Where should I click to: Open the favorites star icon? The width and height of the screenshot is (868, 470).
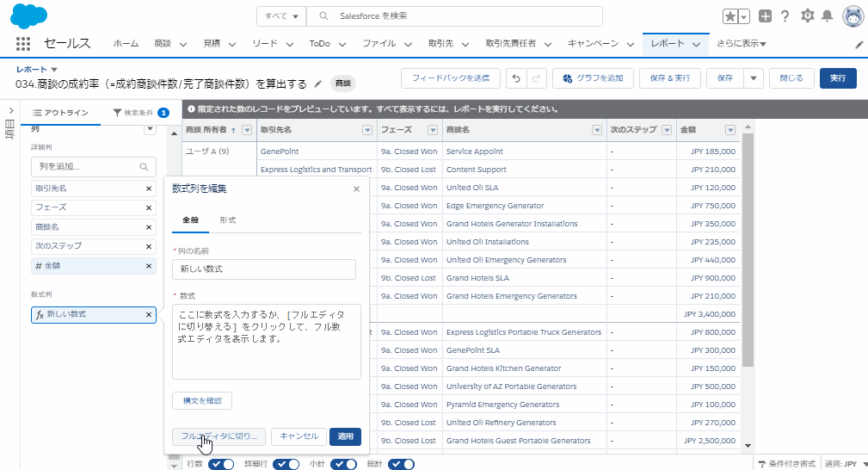click(730, 16)
